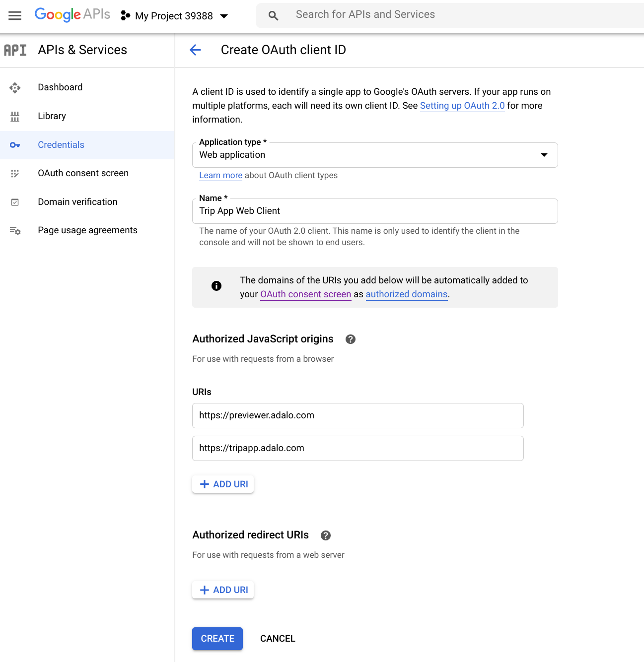Screen dimensions: 644x662
Task: Click the Page usage agreements settings icon
Action: click(x=15, y=231)
